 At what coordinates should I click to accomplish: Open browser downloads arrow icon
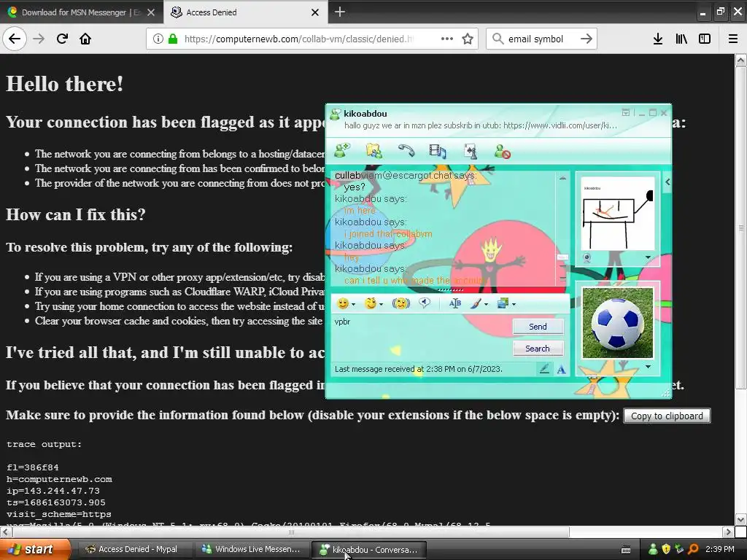click(x=657, y=39)
